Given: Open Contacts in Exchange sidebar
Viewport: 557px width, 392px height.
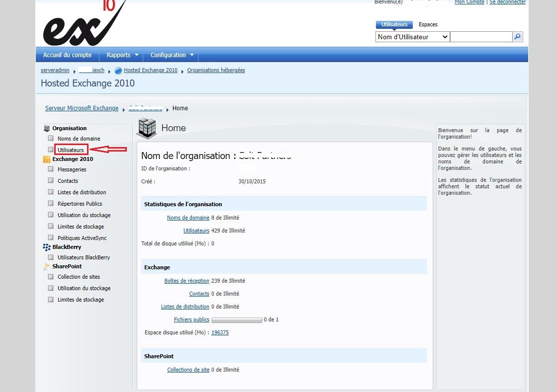Looking at the screenshot, I should 68,181.
